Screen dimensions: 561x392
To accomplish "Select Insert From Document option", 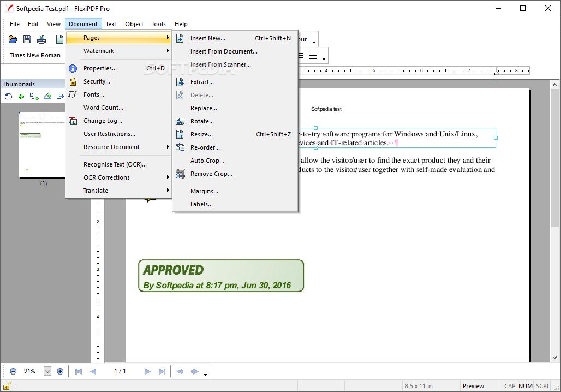I will tap(235, 51).
